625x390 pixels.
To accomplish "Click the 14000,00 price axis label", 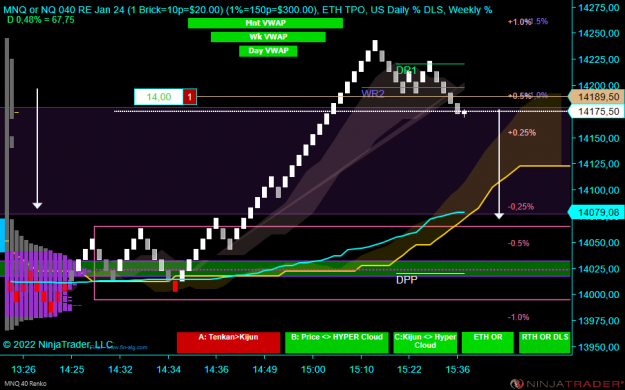I will pos(598,295).
